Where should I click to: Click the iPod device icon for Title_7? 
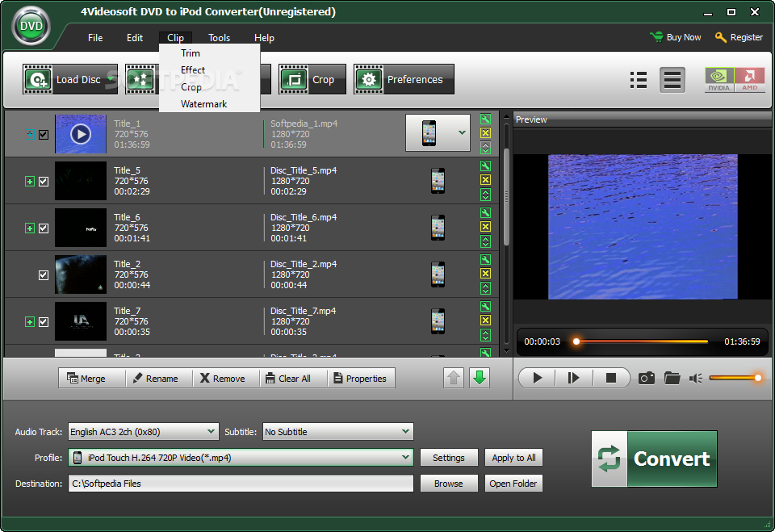coord(438,320)
